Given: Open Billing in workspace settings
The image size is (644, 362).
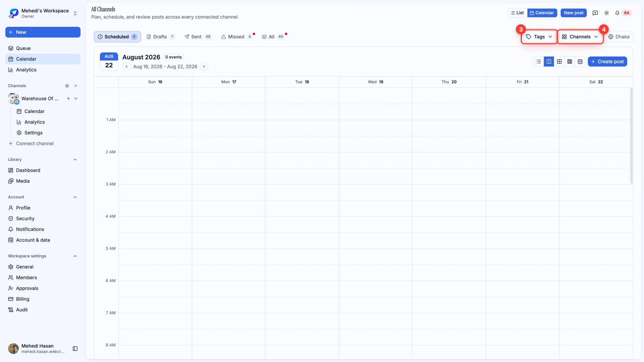Looking at the screenshot, I should [x=43, y=299].
